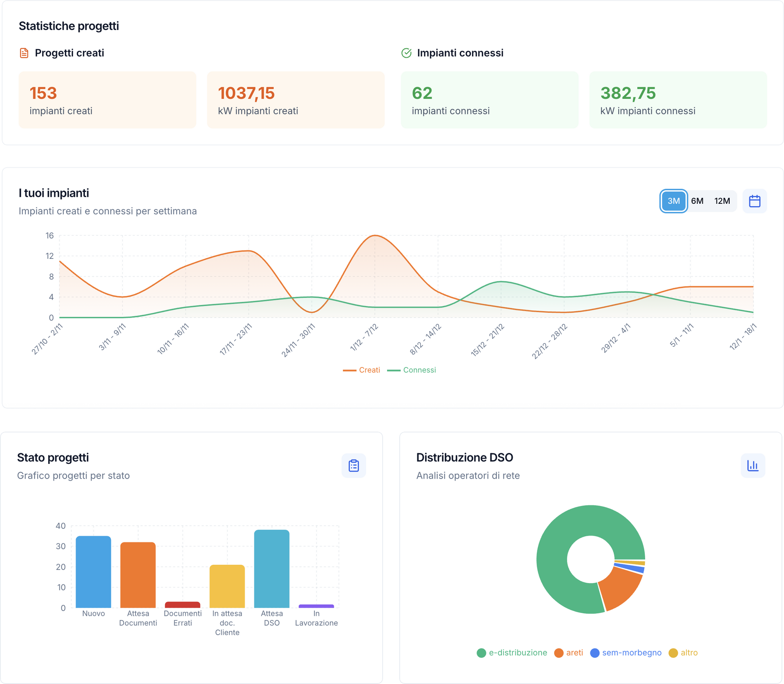Click the 153 impianti creati card
Image resolution: width=784 pixels, height=684 pixels.
pos(107,100)
